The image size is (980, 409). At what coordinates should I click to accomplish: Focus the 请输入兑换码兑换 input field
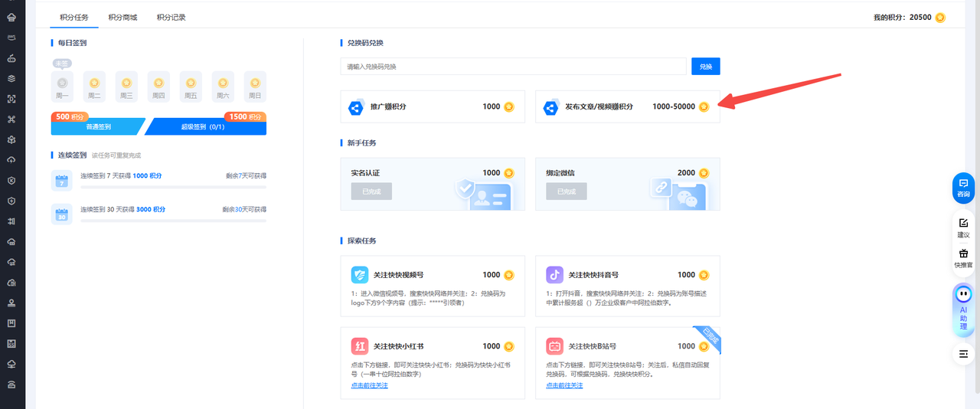(513, 67)
